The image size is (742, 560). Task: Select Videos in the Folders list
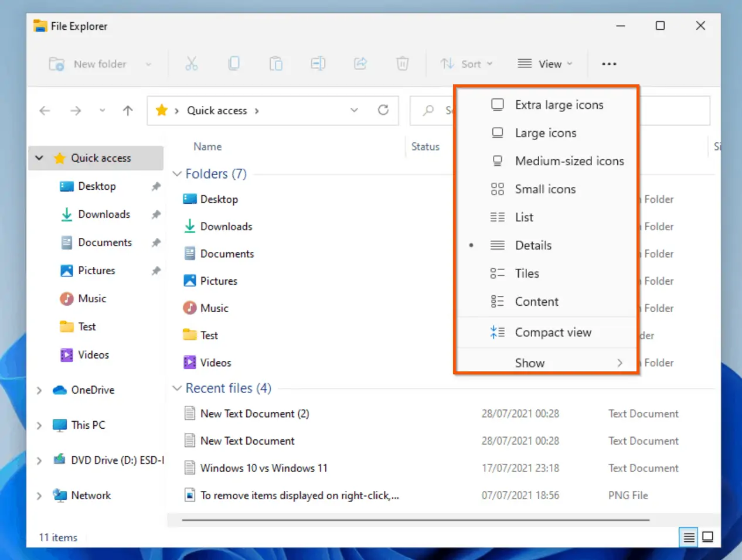(x=216, y=363)
